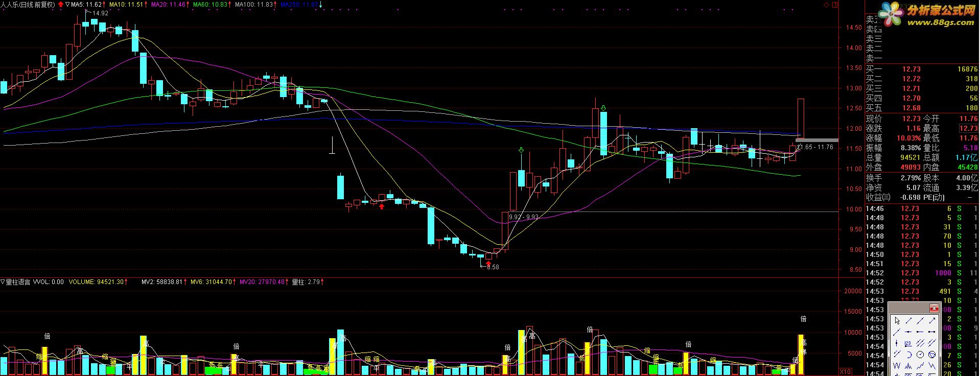
Task: Click the red square window icon above chart
Action: click(x=835, y=4)
